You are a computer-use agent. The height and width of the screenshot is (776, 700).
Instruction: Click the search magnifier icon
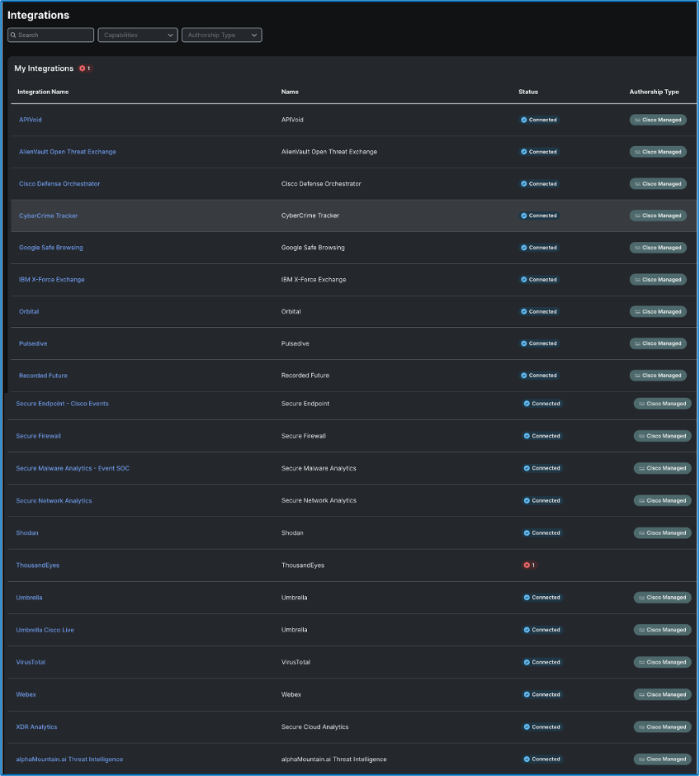[x=13, y=35]
